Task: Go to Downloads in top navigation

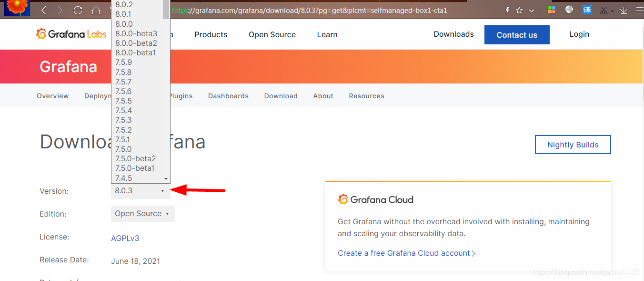Action: (453, 34)
